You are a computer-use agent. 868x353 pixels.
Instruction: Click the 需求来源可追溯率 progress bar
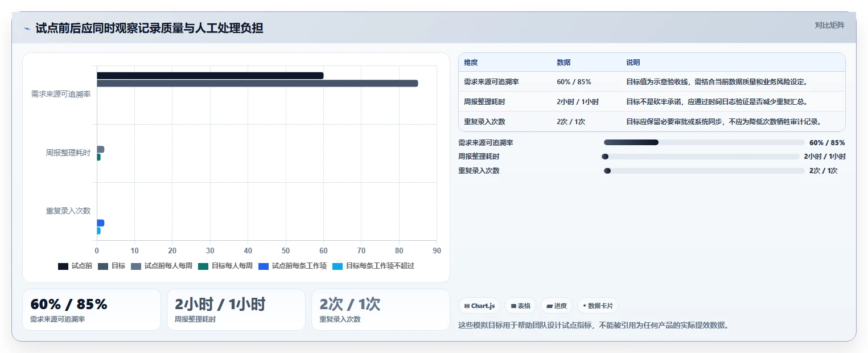pos(704,142)
